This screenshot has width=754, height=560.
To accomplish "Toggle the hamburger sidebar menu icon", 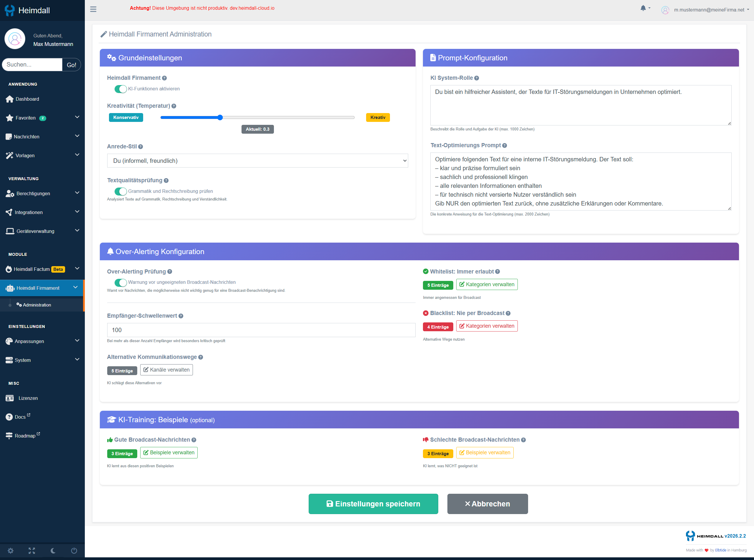I will click(93, 9).
